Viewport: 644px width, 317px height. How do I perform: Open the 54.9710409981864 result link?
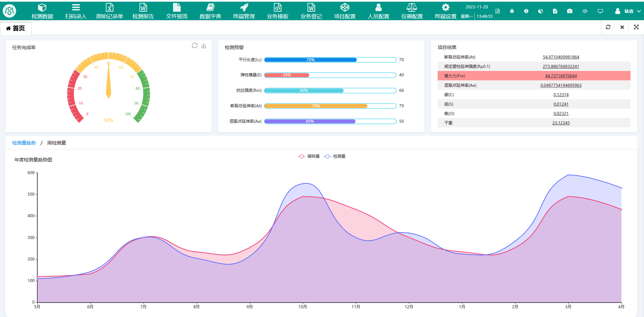[x=561, y=57]
